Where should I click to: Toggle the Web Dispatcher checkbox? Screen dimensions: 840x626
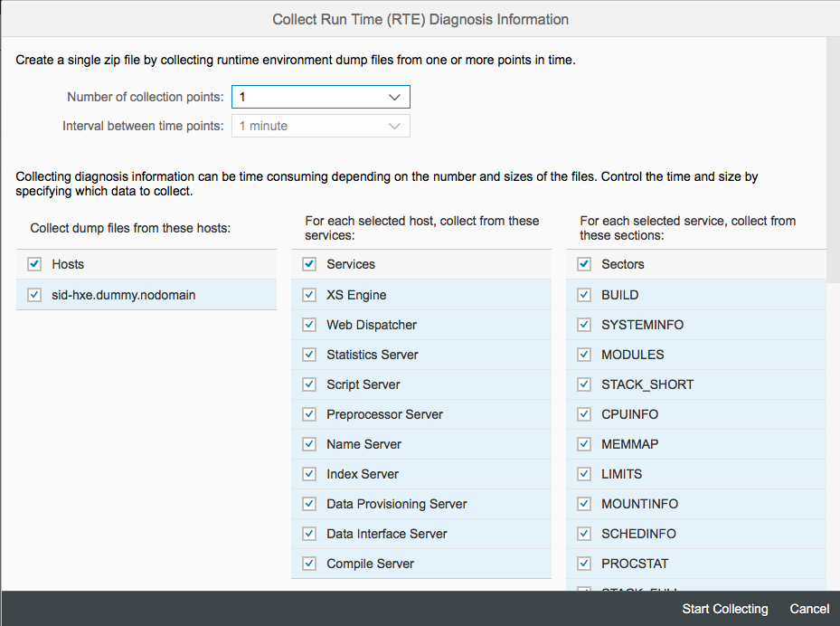click(309, 325)
